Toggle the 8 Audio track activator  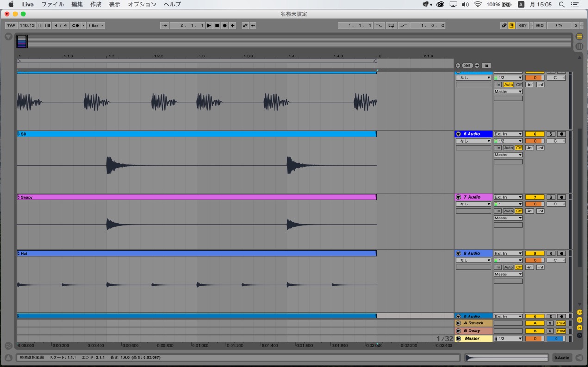pos(535,254)
